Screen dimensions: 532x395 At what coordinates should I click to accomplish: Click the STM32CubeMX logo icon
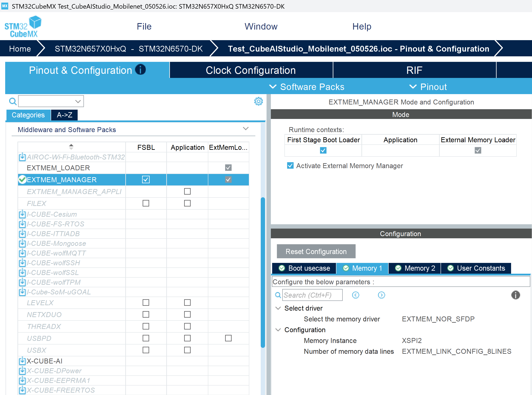[x=23, y=26]
